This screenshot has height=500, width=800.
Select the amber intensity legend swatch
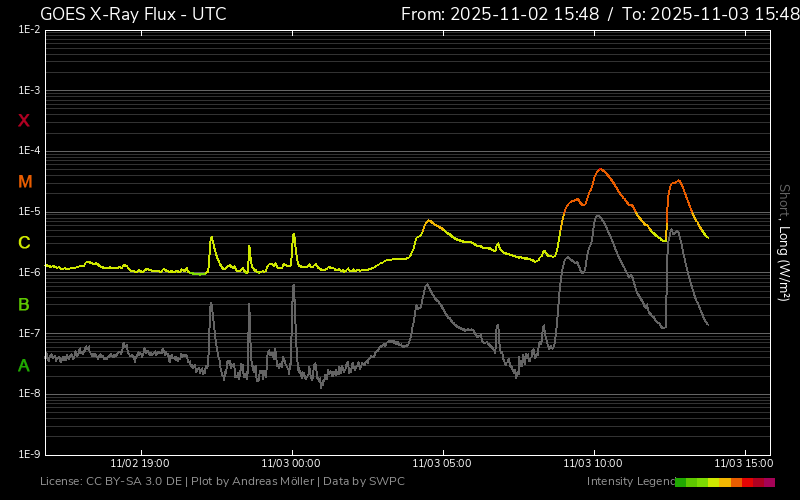point(725,482)
